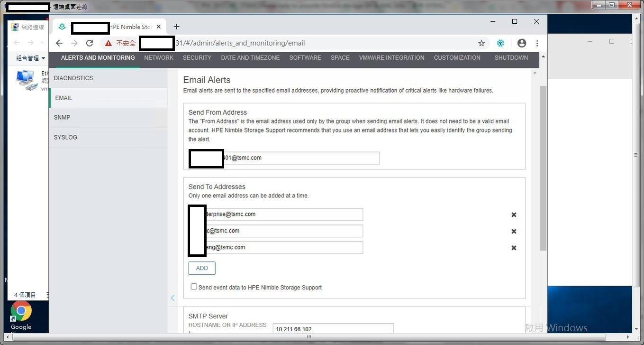Open Chrome's three-dot menu

(537, 43)
